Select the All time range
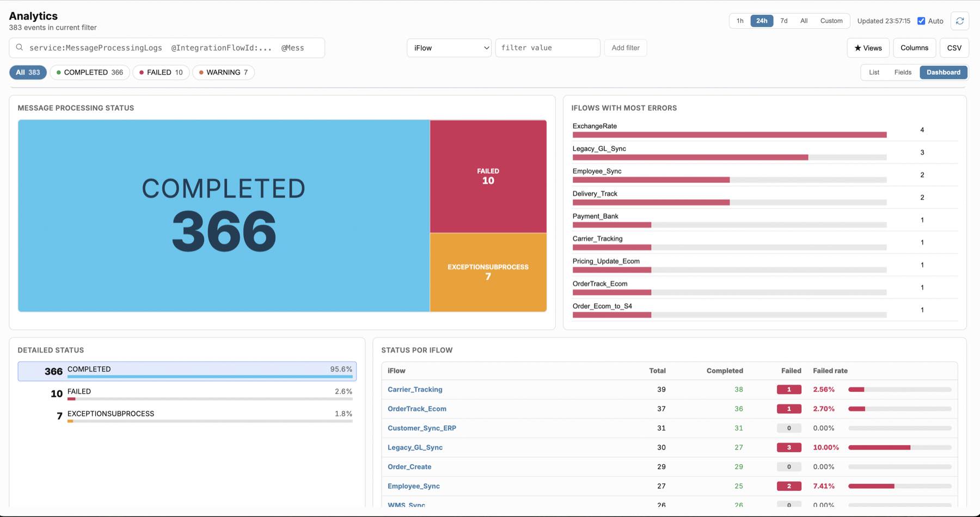The height and width of the screenshot is (517, 980). tap(804, 21)
